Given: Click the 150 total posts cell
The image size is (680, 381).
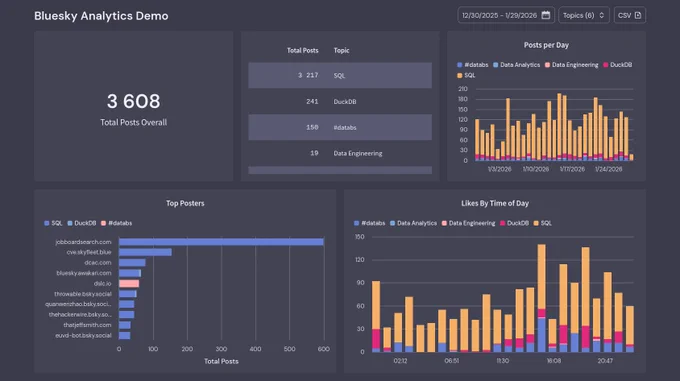Looking at the screenshot, I should [x=312, y=127].
